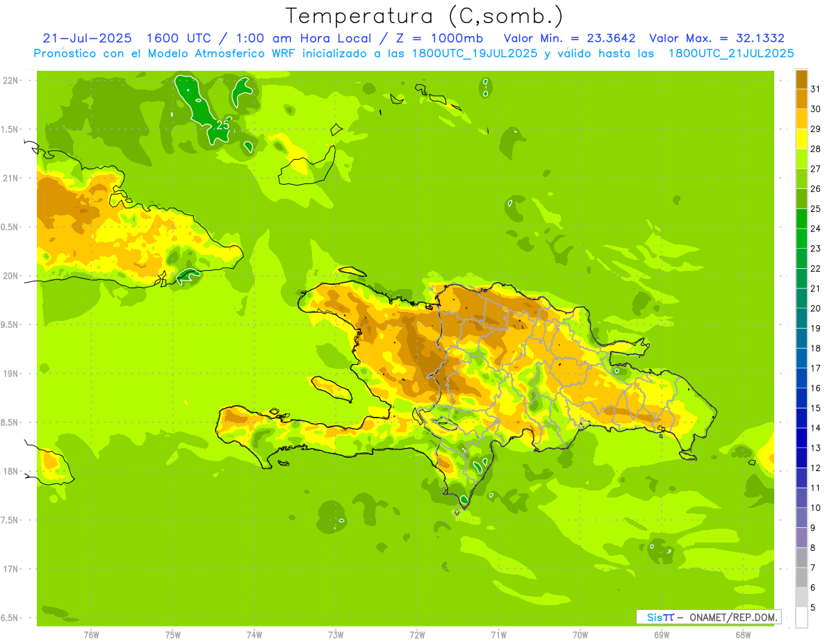Click the "17N" latitude axis label
Image resolution: width=834 pixels, height=644 pixels.
[11, 569]
